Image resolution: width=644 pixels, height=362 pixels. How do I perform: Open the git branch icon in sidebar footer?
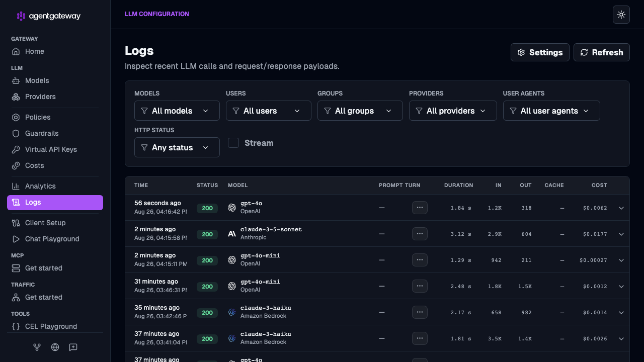pyautogui.click(x=37, y=347)
